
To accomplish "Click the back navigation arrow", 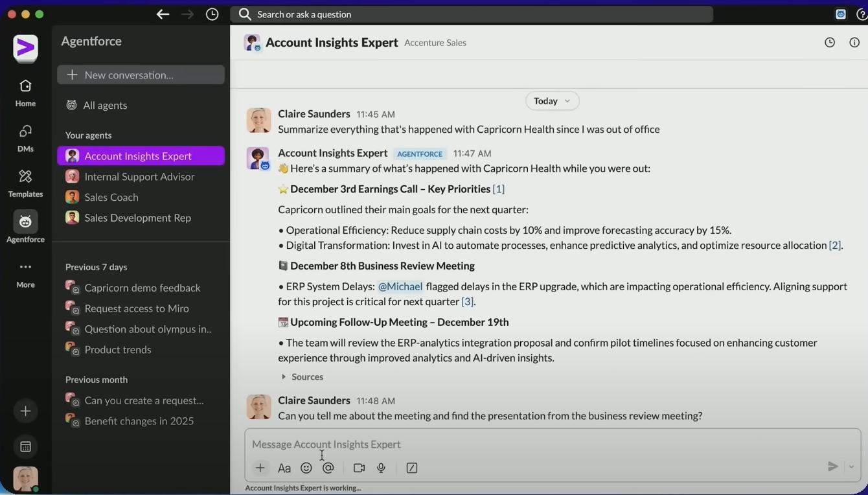I will [x=163, y=14].
